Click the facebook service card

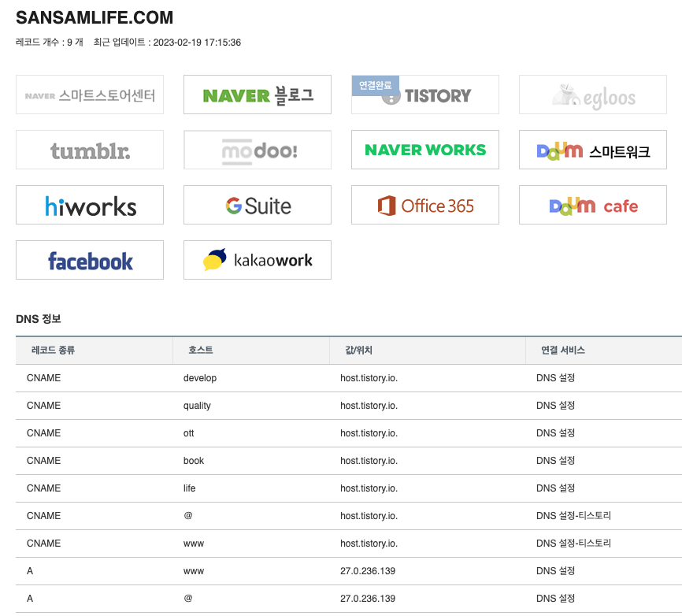pos(90,260)
